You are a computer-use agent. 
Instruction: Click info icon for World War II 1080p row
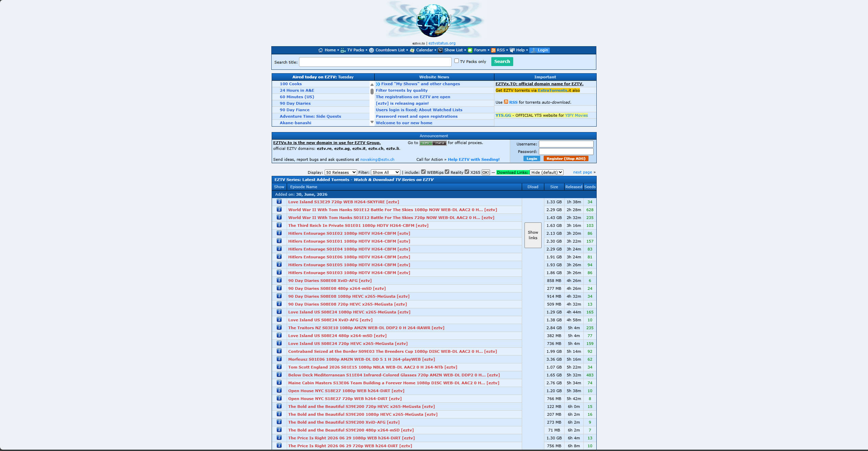tap(279, 209)
